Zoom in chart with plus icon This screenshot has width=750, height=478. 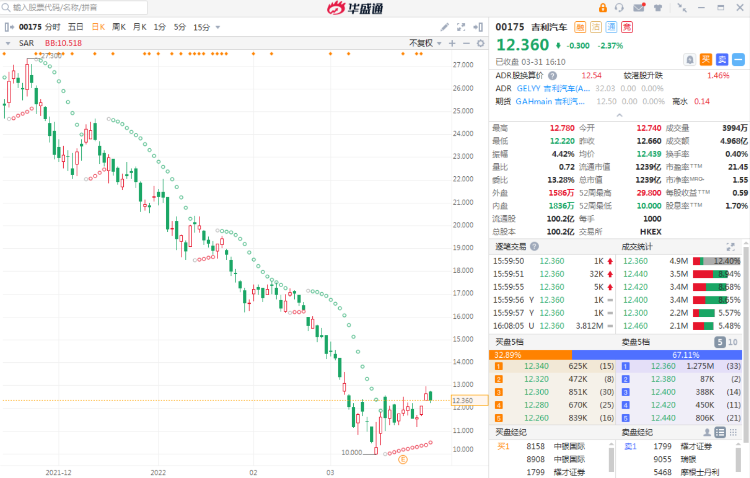pos(452,43)
